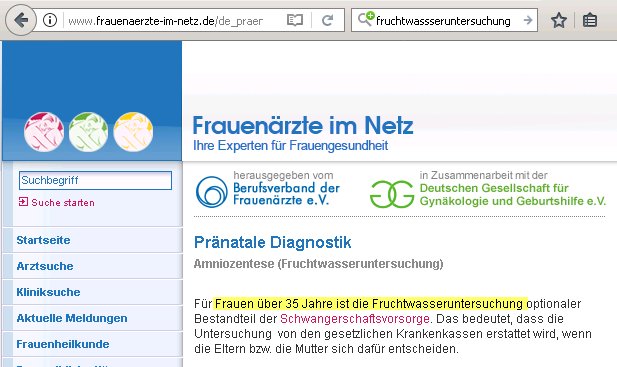The image size is (617, 367).
Task: Open Aktuelle Meldungen menu item
Action: [72, 318]
